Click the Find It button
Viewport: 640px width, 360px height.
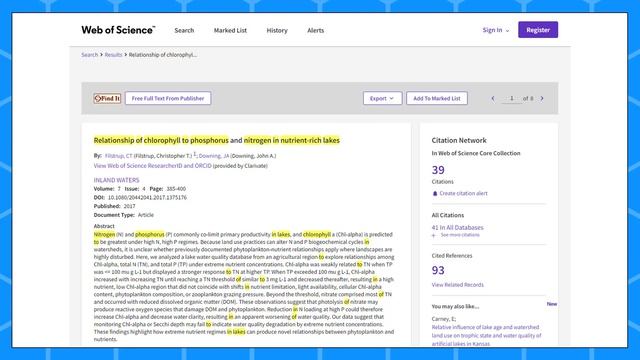click(x=107, y=98)
